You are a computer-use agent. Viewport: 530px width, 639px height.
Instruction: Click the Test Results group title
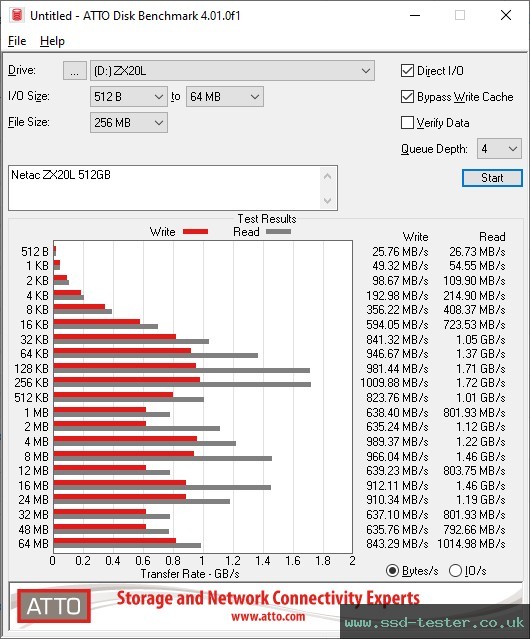267,219
